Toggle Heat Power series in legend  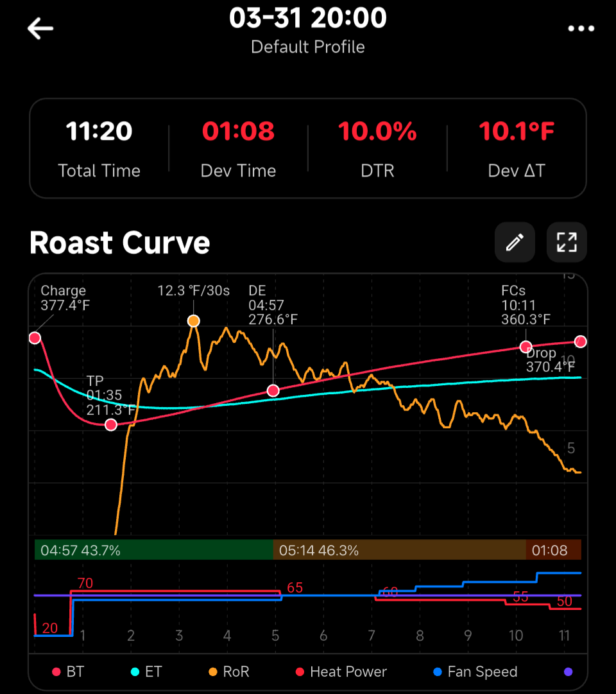click(x=341, y=672)
